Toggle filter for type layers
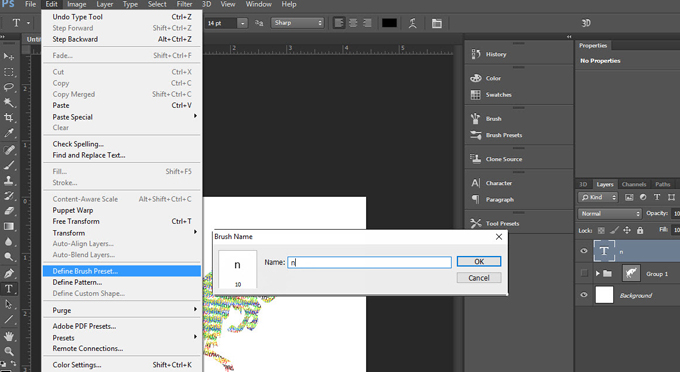The image size is (680, 372). (x=657, y=197)
